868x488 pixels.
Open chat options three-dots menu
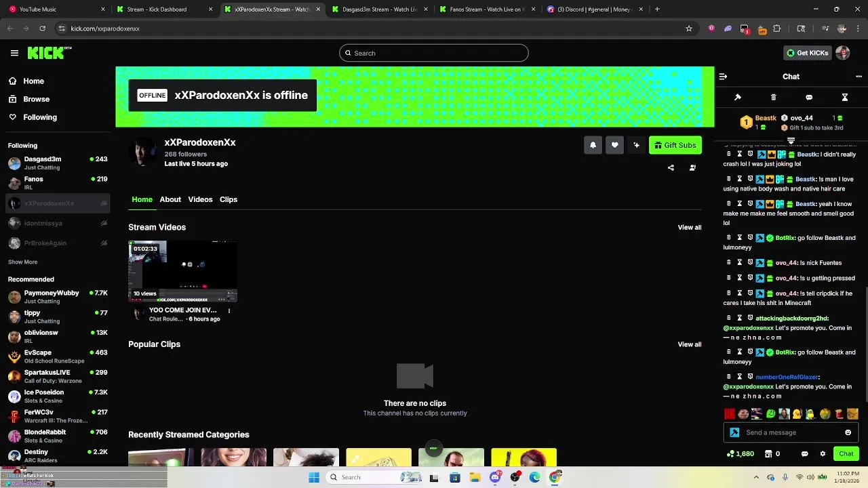[x=859, y=77]
